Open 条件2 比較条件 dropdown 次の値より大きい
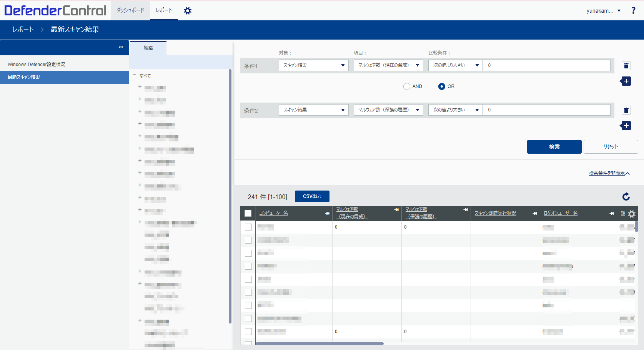644x350 pixels. click(456, 110)
